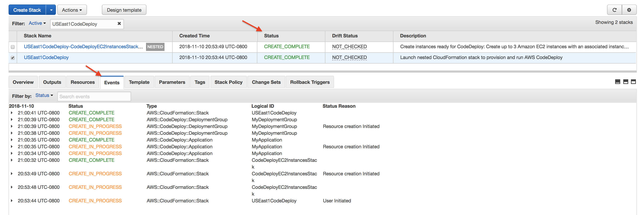Viewport: 644px width, 215px height.
Task: Open the USEast1CodeDeploy stack link
Action: click(x=46, y=57)
